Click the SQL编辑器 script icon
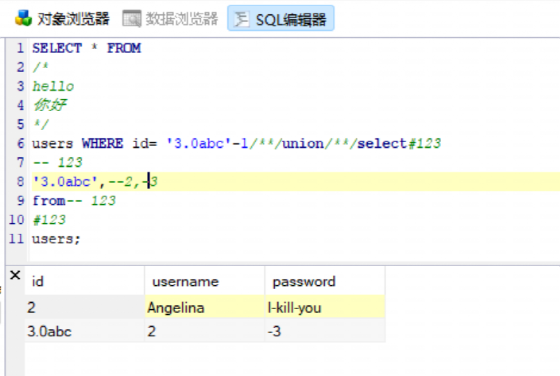The image size is (560, 376). click(x=241, y=19)
